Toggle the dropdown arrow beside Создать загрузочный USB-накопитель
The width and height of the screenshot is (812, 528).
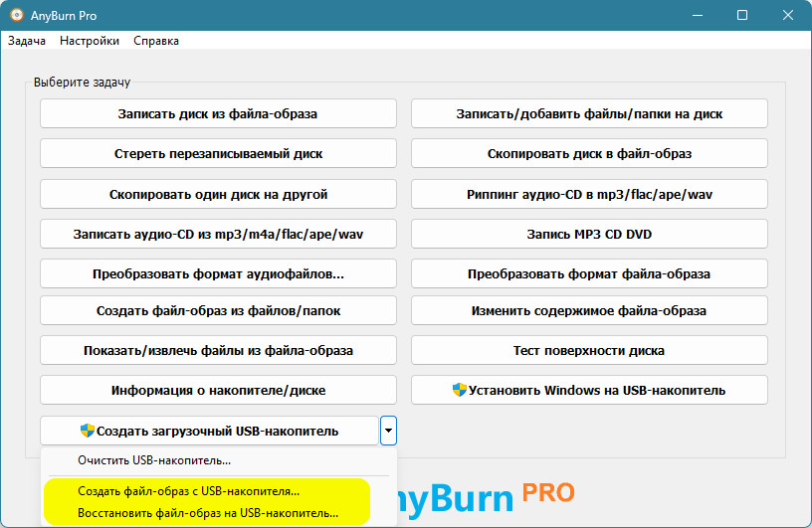(x=388, y=431)
